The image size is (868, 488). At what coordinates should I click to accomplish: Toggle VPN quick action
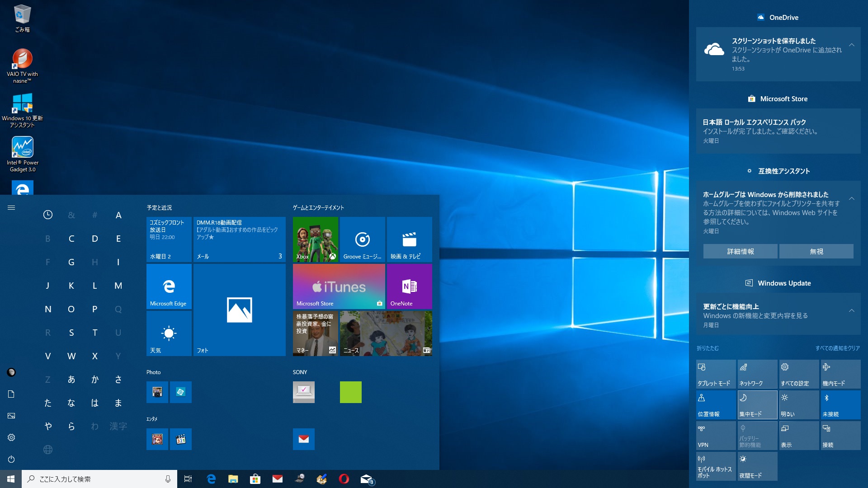pyautogui.click(x=716, y=436)
